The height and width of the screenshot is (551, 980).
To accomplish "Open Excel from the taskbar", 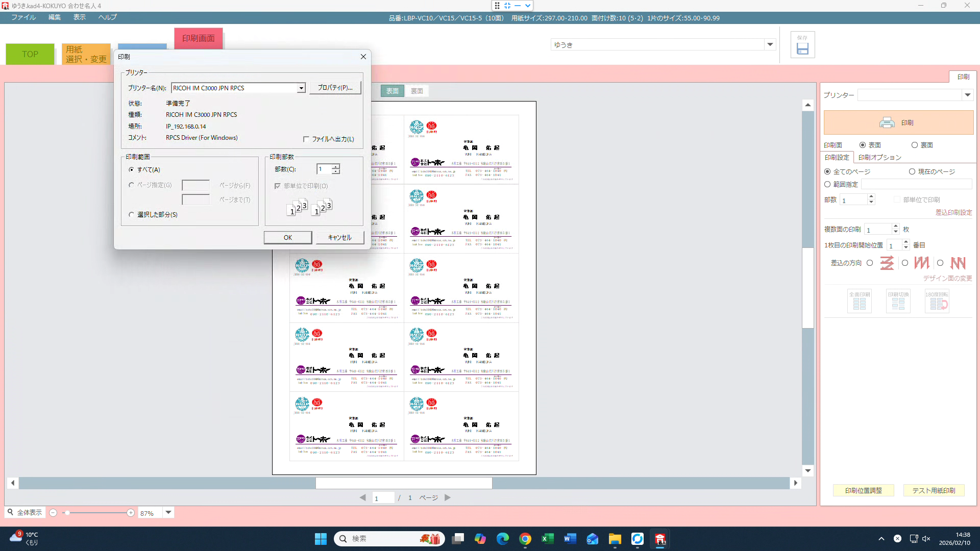I will pos(547,539).
